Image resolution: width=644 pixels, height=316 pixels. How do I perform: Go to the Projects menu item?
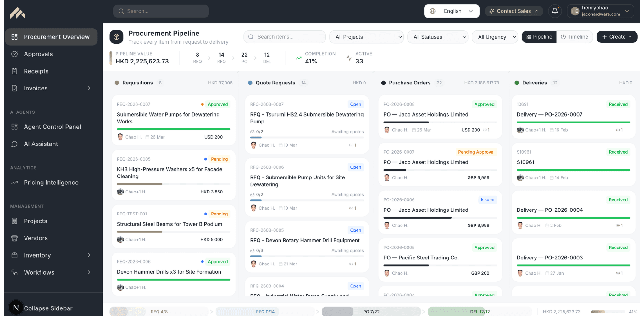click(x=51, y=221)
